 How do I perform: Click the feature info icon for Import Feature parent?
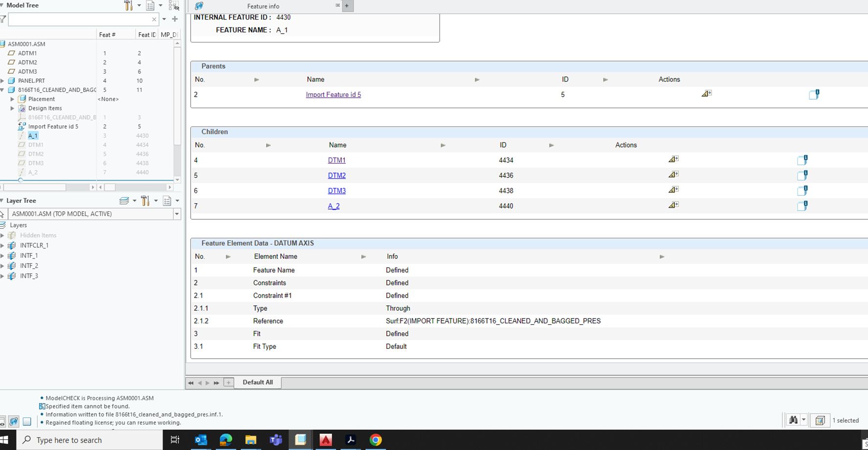pos(706,94)
